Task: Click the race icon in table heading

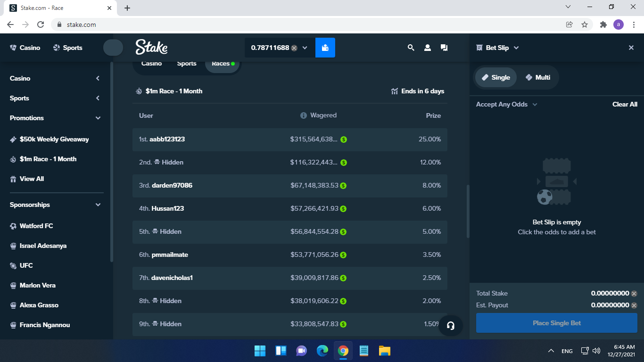Action: 139,91
